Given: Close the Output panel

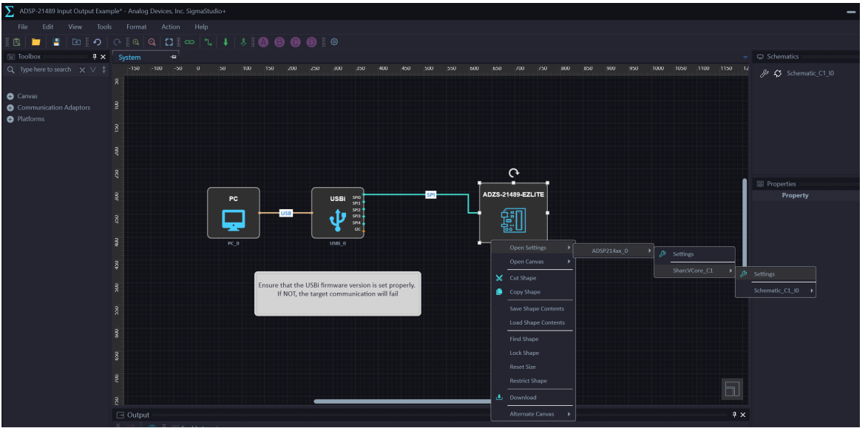Looking at the screenshot, I should tap(743, 415).
